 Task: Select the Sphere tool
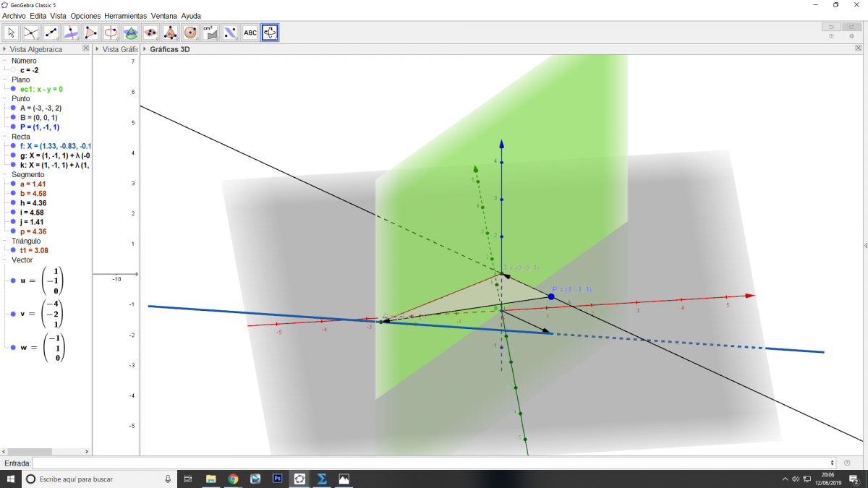click(190, 33)
